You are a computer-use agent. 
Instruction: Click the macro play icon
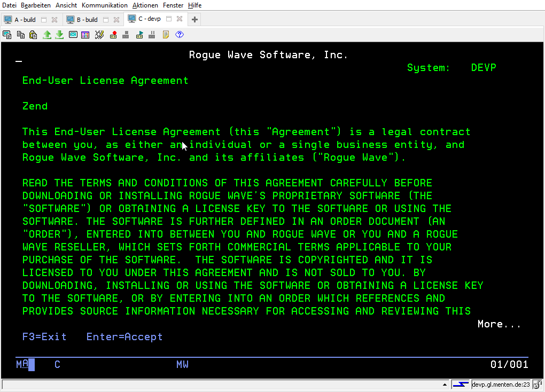pyautogui.click(x=139, y=35)
